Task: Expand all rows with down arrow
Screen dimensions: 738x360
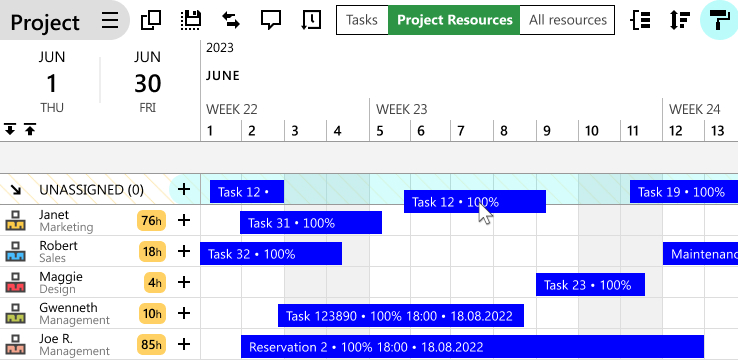Action: pos(10,129)
